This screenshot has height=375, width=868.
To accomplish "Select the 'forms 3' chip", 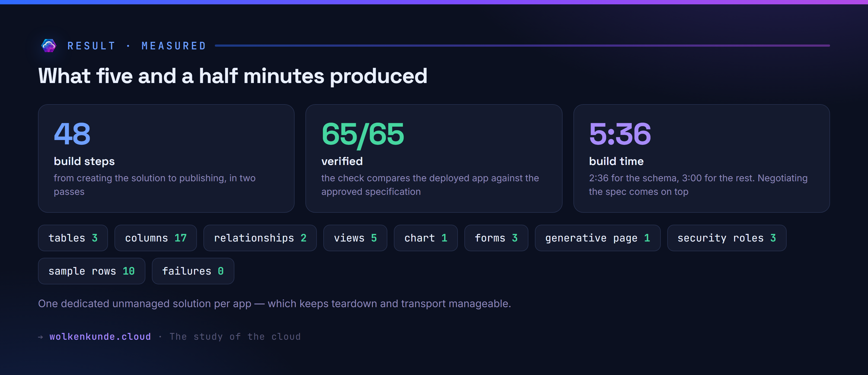I will click(496, 238).
